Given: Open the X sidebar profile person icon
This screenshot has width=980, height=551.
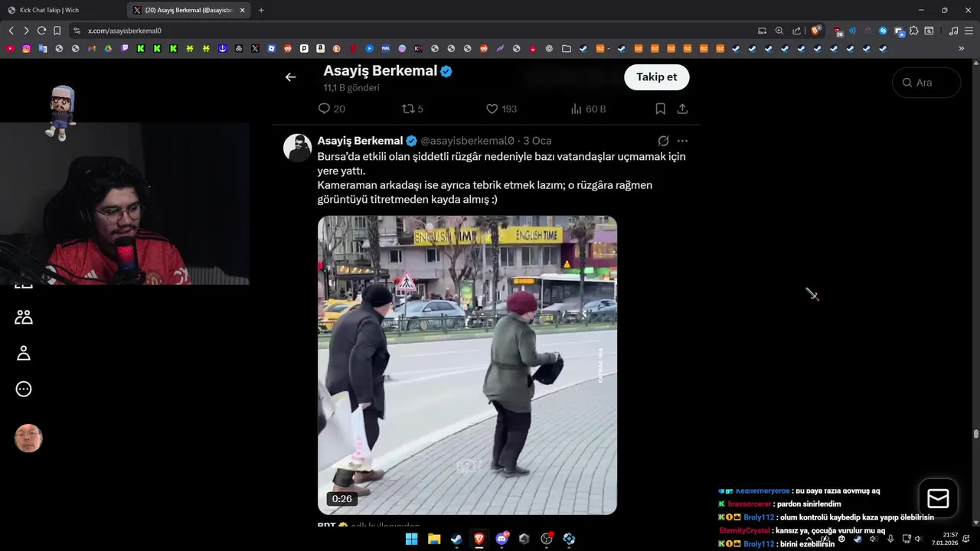Looking at the screenshot, I should 24,353.
